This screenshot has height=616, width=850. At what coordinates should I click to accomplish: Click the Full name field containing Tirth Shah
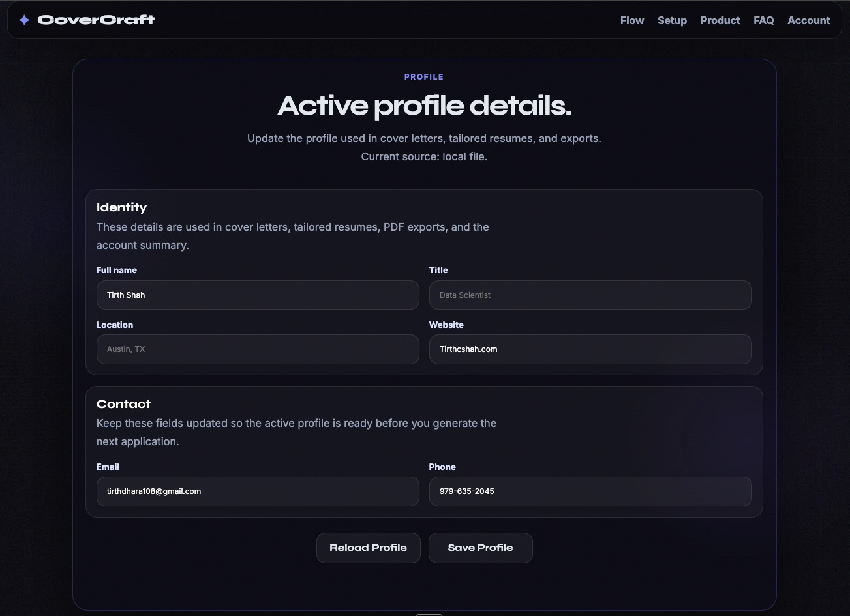257,295
